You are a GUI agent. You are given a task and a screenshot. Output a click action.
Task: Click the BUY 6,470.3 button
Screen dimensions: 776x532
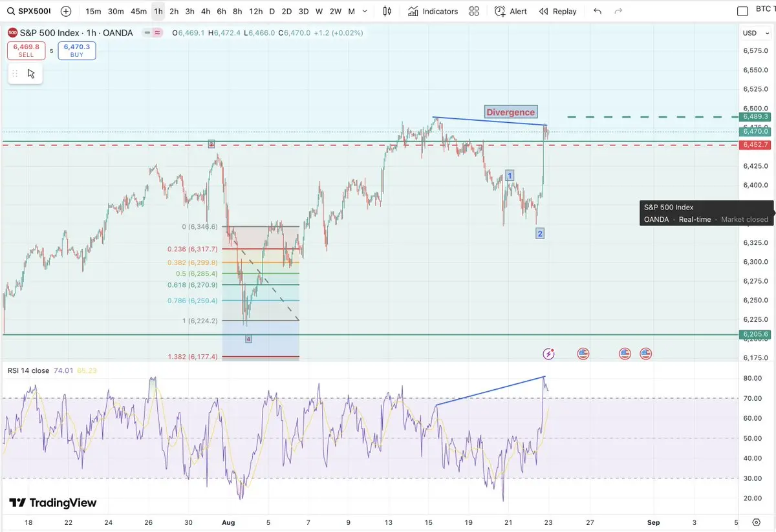click(x=77, y=50)
